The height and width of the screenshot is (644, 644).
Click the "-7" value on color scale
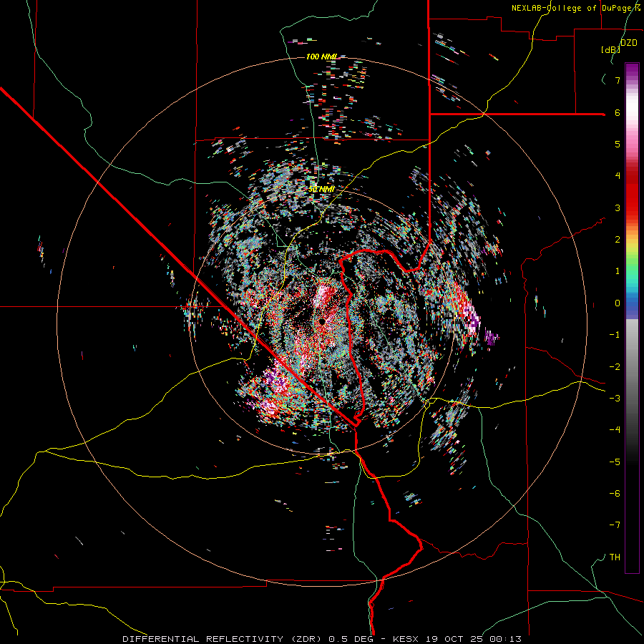click(x=615, y=525)
